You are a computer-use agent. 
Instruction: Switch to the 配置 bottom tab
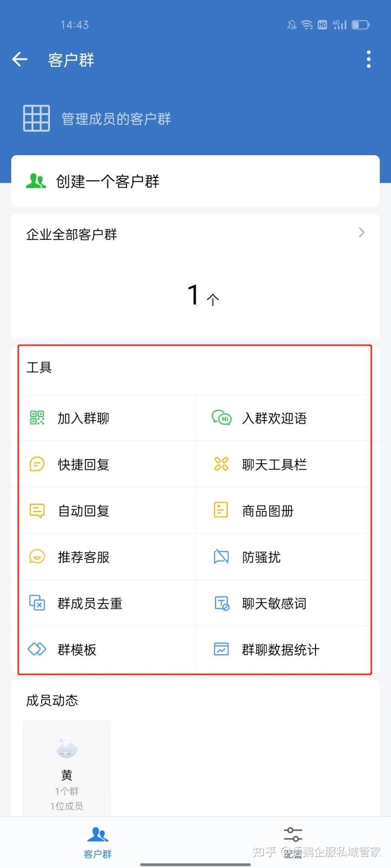point(293,841)
